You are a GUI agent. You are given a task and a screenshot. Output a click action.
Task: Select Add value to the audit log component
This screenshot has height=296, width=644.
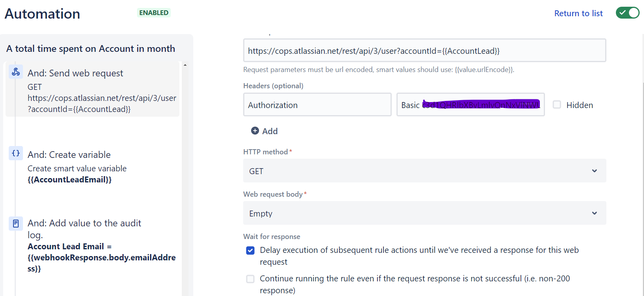[84, 224]
